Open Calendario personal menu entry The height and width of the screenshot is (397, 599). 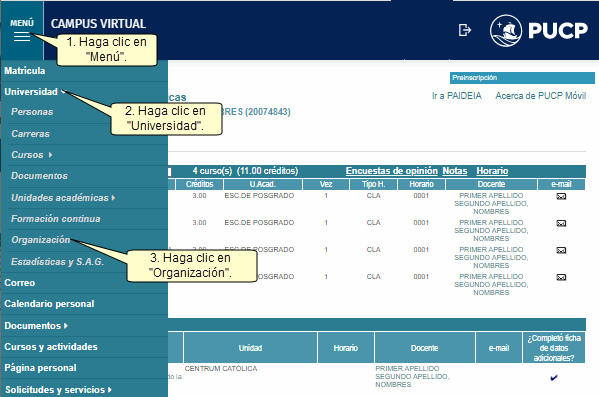click(x=49, y=304)
